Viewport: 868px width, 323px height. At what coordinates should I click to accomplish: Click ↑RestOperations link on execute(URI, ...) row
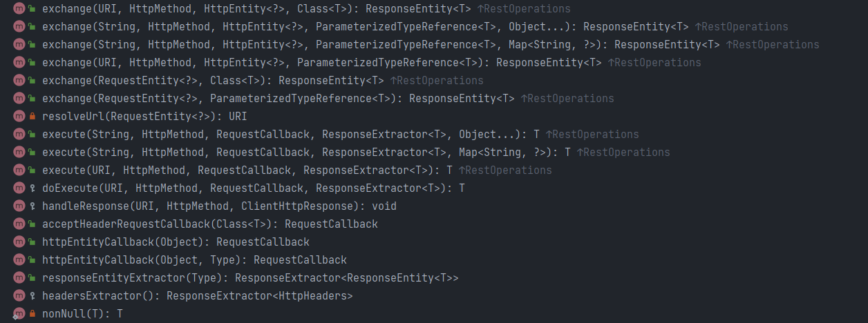click(505, 170)
